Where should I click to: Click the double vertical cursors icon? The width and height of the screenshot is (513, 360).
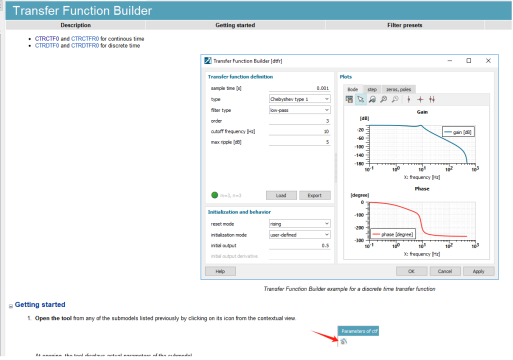click(432, 99)
